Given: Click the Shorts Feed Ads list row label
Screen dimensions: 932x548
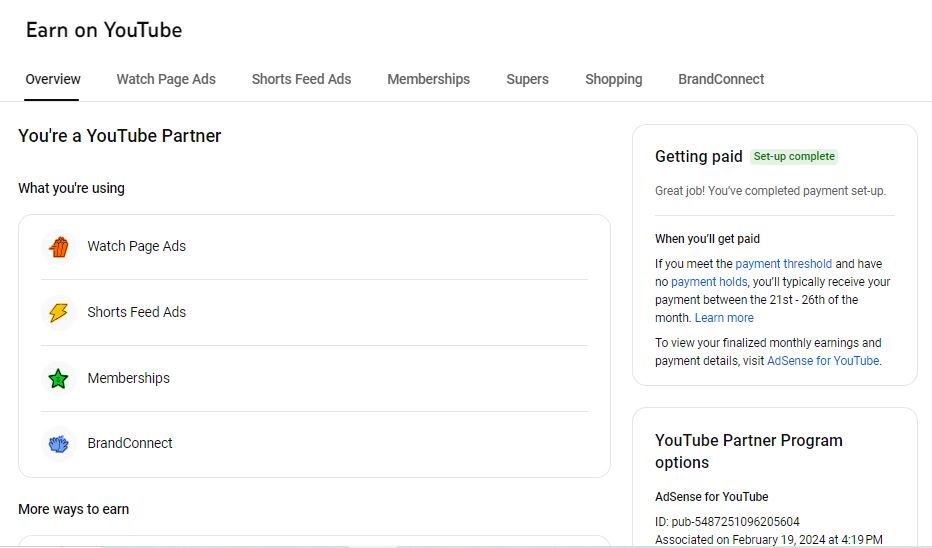Looking at the screenshot, I should [x=136, y=312].
